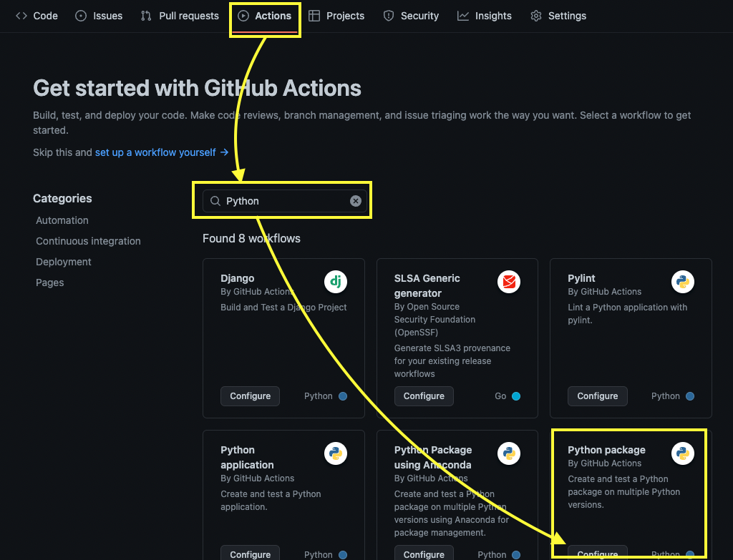This screenshot has width=733, height=560.
Task: Configure the Pylint workflow
Action: click(598, 396)
